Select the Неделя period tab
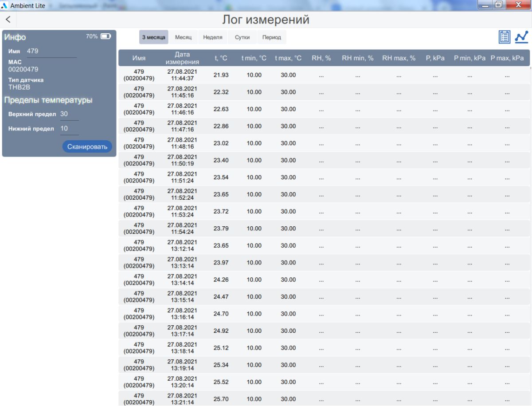This screenshot has height=406, width=532. click(x=213, y=37)
